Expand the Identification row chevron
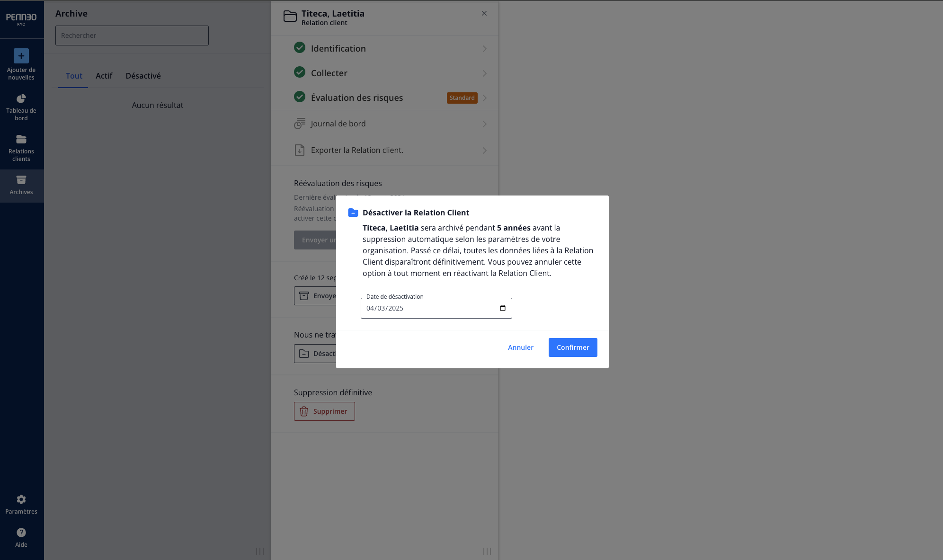943x560 pixels. pos(485,49)
